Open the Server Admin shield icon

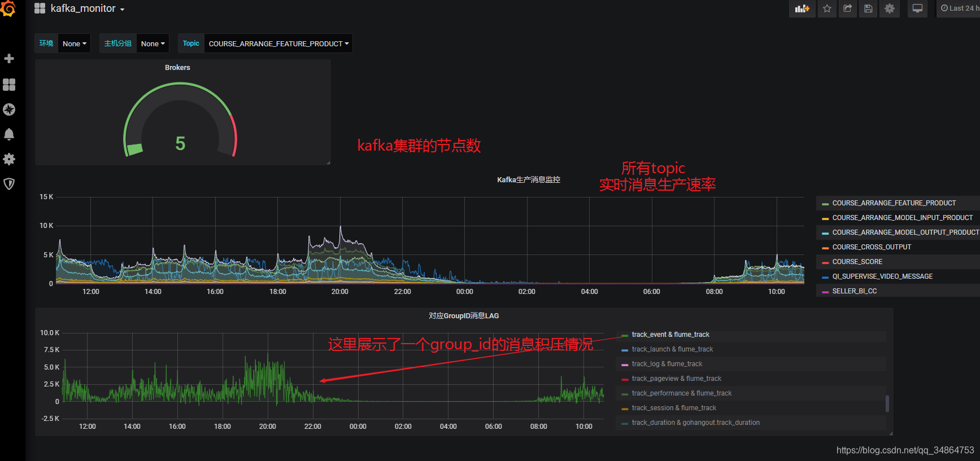9,184
